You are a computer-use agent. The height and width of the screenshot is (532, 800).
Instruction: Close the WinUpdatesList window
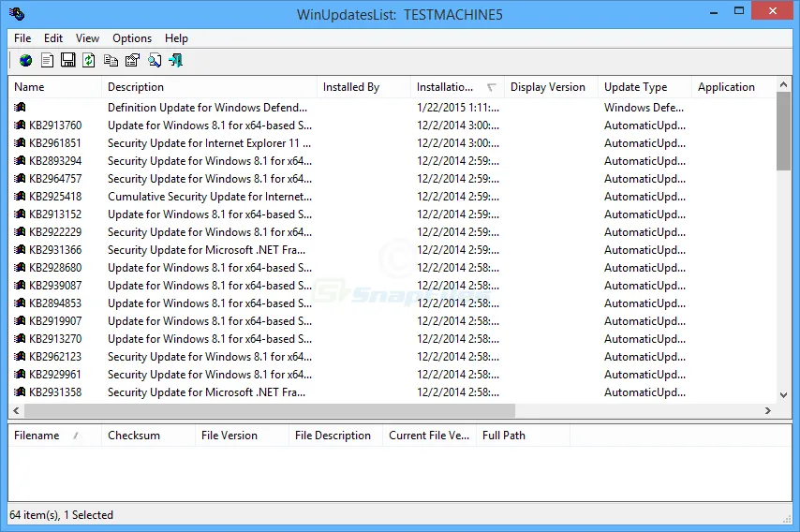coord(773,10)
